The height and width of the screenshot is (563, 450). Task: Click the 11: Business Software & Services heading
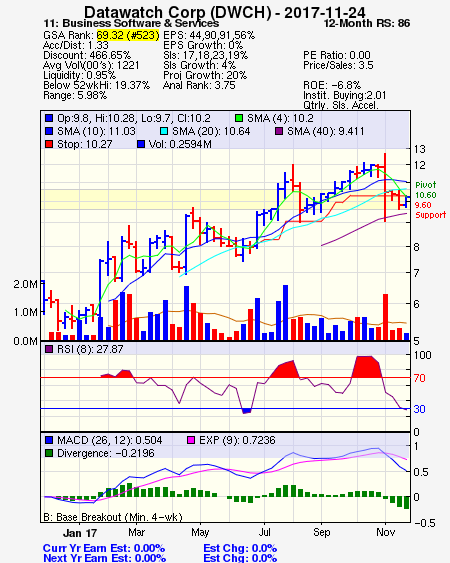pyautogui.click(x=131, y=23)
